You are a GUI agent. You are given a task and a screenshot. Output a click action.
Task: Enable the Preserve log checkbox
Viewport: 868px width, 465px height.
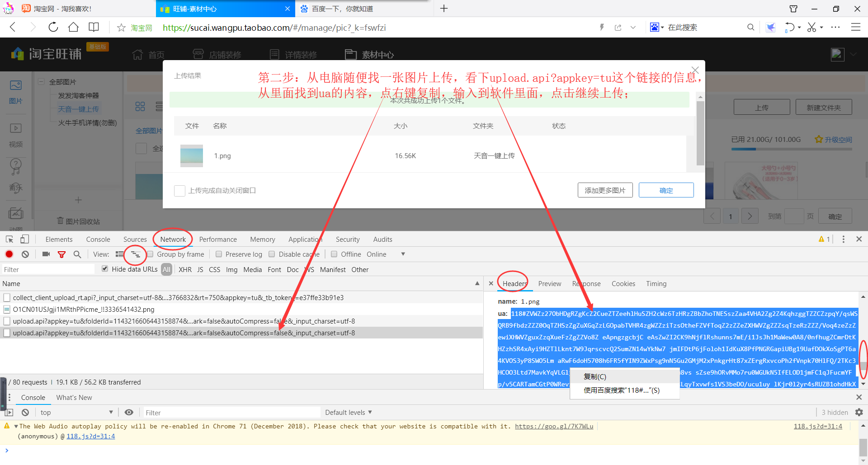[x=219, y=254]
